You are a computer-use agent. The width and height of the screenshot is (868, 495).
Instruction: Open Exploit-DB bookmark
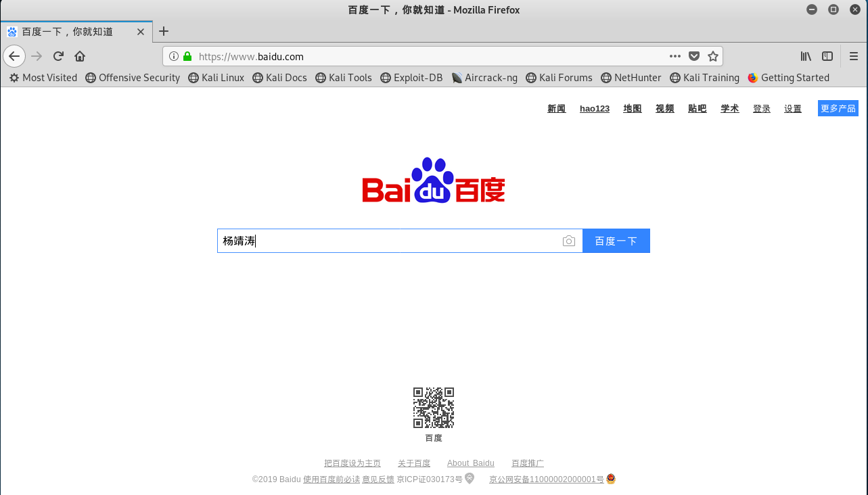(411, 78)
